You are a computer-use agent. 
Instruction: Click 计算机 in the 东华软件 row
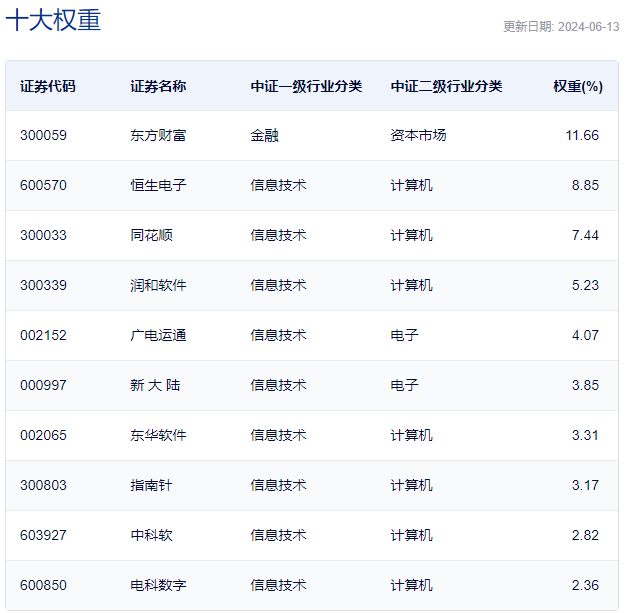(x=412, y=435)
